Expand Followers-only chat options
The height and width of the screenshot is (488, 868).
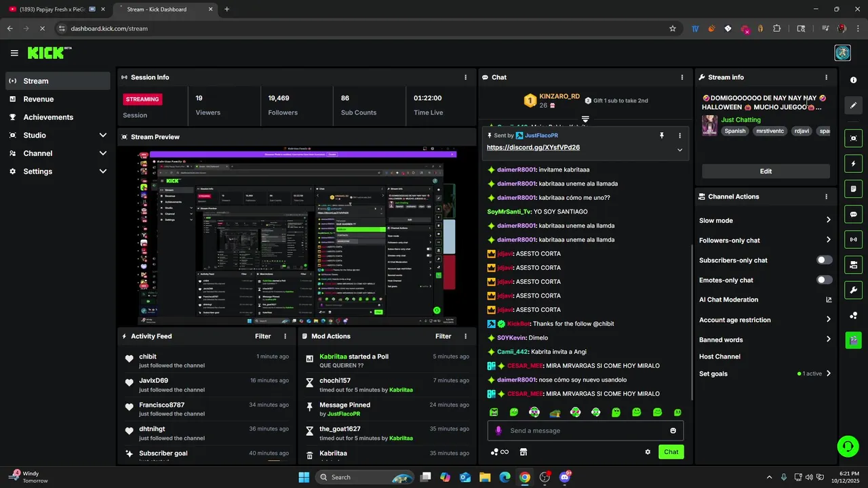pos(828,240)
